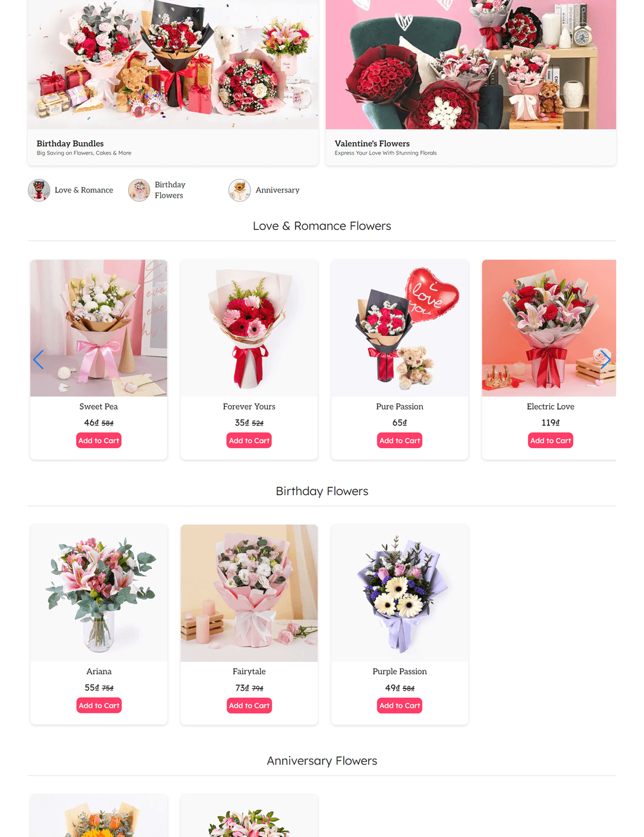
Task: Add Pure Passion to cart
Action: tap(400, 440)
